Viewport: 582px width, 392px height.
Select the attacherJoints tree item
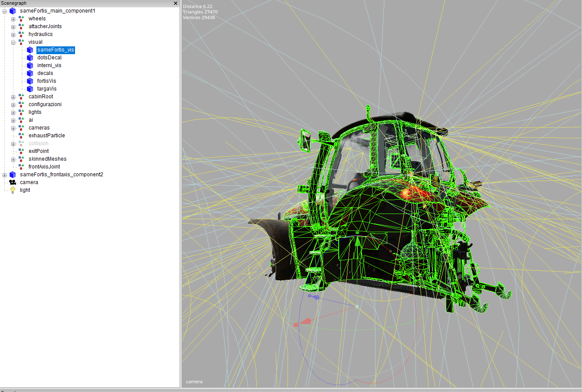(45, 26)
